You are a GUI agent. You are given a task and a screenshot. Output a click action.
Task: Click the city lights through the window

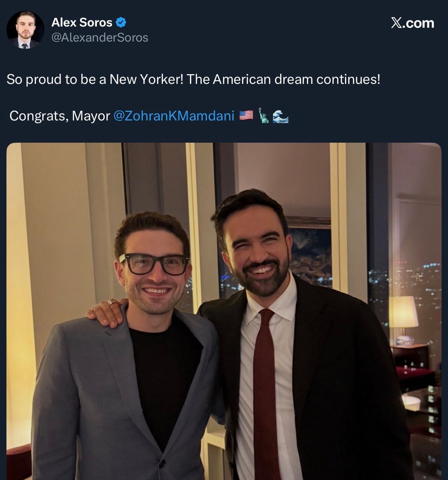[416, 280]
